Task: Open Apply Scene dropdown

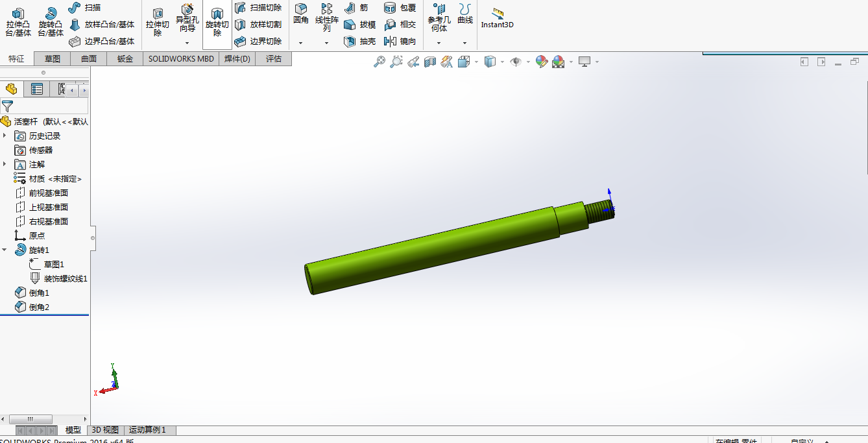Action: pyautogui.click(x=571, y=62)
